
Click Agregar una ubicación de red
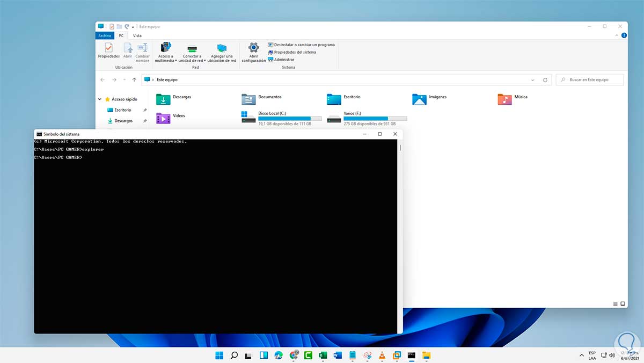222,52
